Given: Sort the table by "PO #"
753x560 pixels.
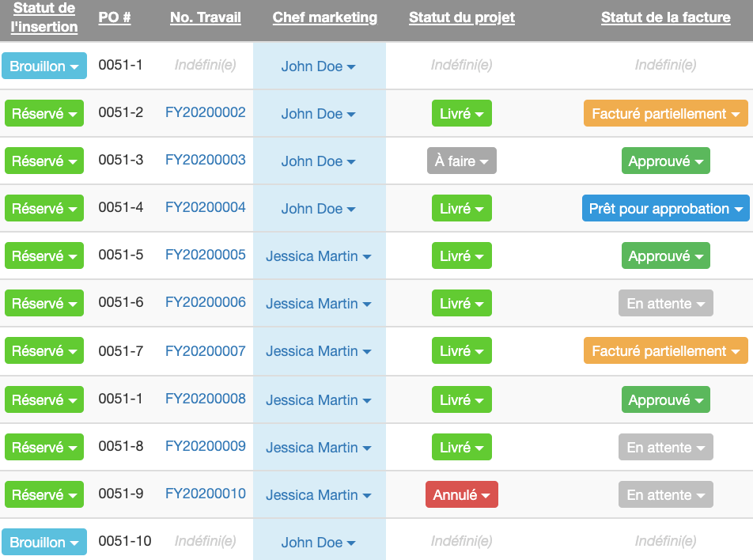Looking at the screenshot, I should (115, 17).
